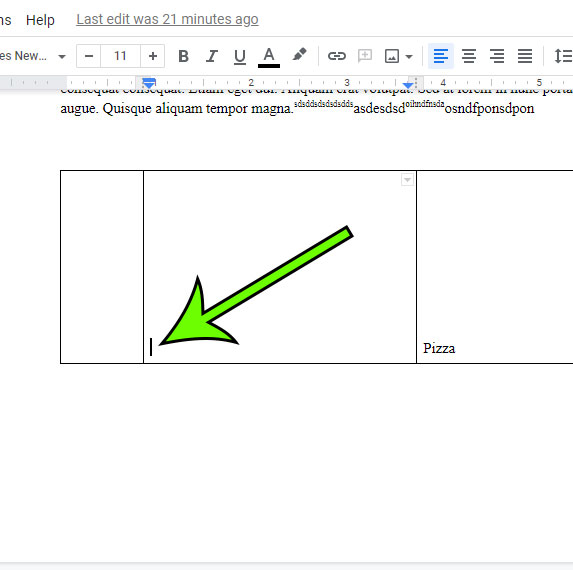This screenshot has width=573, height=570.
Task: Click the word 'osndfponsdpon'
Action: (489, 109)
